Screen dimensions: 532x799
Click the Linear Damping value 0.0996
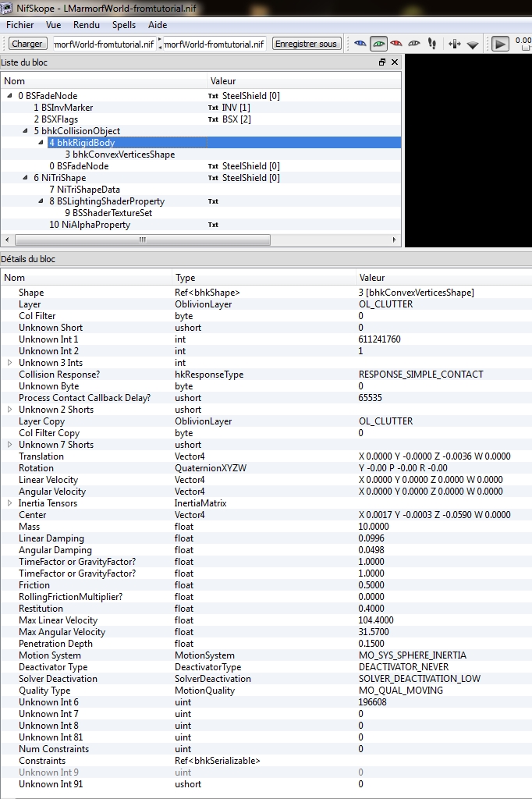pyautogui.click(x=371, y=538)
